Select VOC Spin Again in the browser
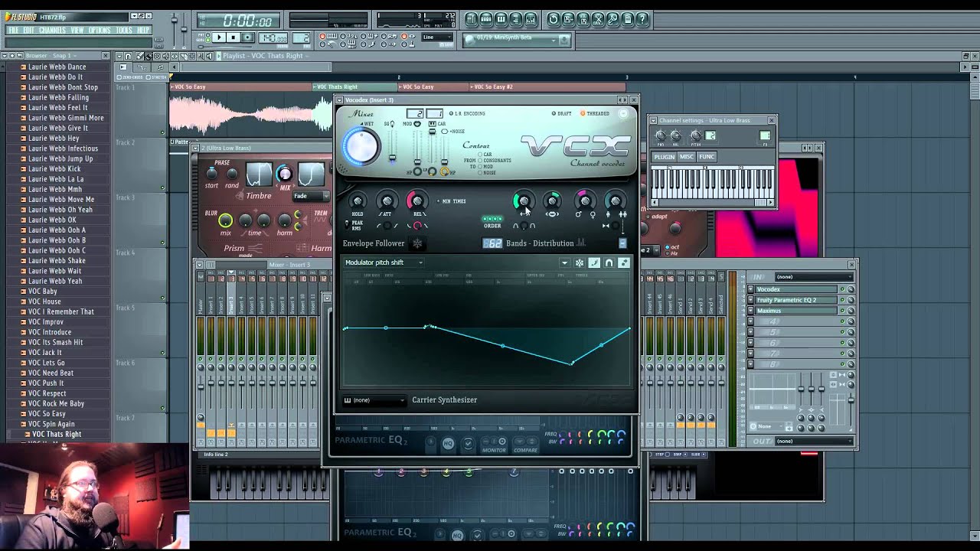This screenshot has width=980, height=551. 51,424
